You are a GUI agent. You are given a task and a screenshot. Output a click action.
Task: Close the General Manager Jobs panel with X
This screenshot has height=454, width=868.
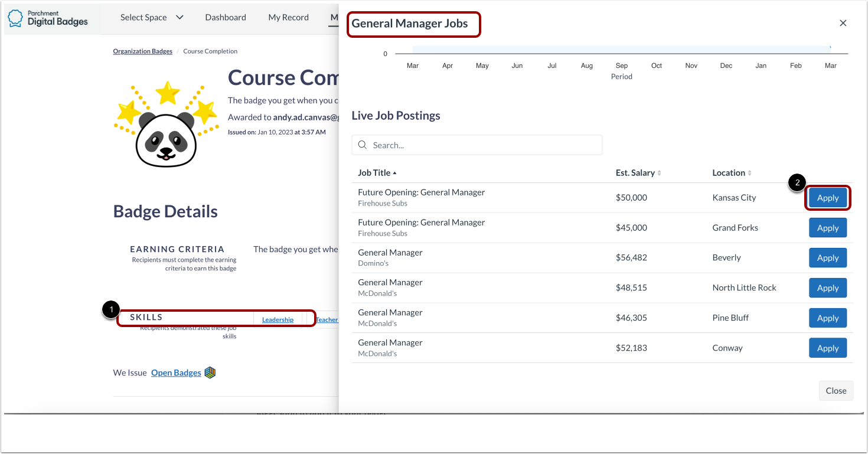[843, 23]
